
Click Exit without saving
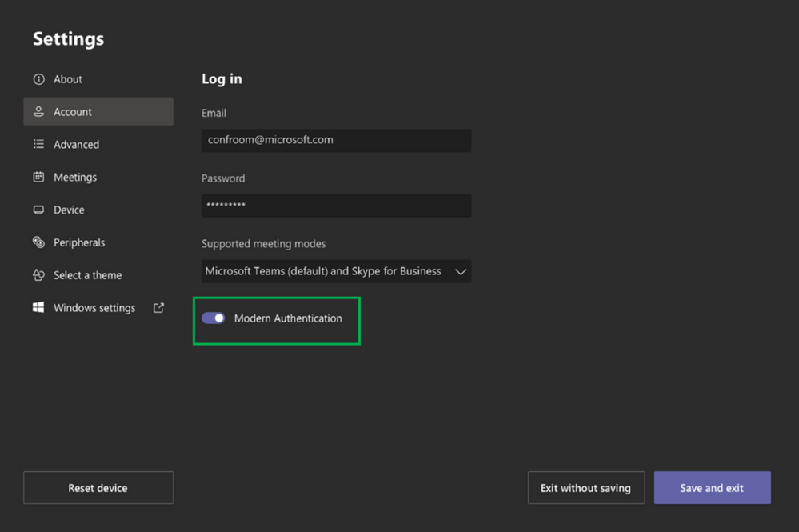pos(585,488)
